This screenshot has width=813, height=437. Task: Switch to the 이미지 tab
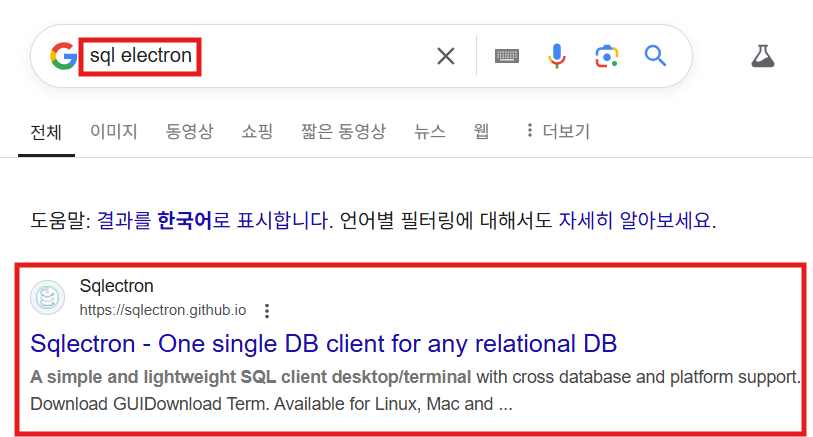coord(114,131)
